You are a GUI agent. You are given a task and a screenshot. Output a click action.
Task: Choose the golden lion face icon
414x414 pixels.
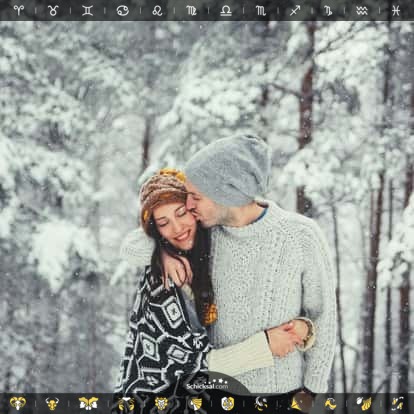pyautogui.click(x=162, y=403)
